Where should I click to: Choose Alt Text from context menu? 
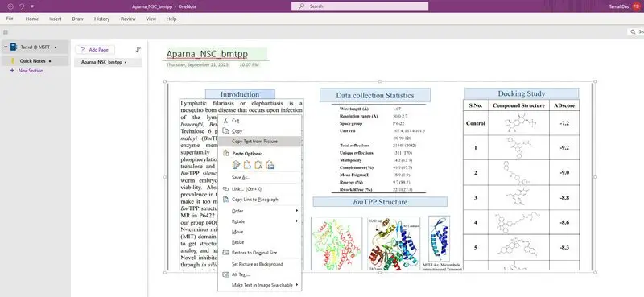click(259, 274)
